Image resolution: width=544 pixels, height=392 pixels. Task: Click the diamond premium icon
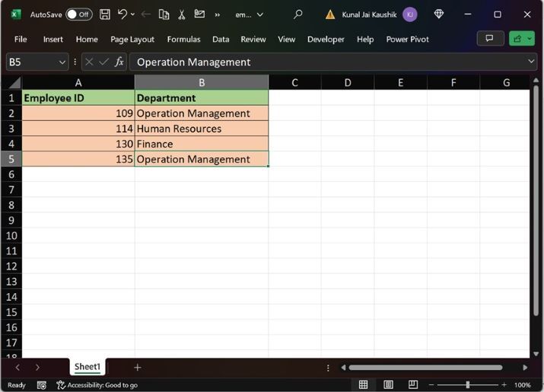tap(439, 14)
